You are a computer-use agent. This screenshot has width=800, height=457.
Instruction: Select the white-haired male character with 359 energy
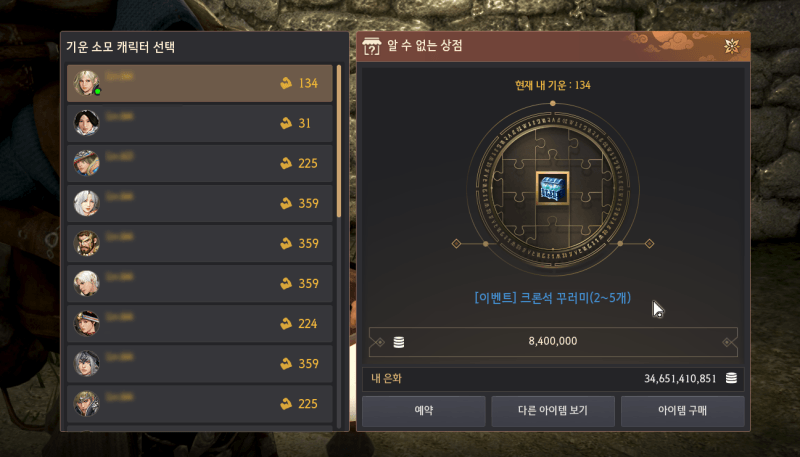pyautogui.click(x=86, y=284)
